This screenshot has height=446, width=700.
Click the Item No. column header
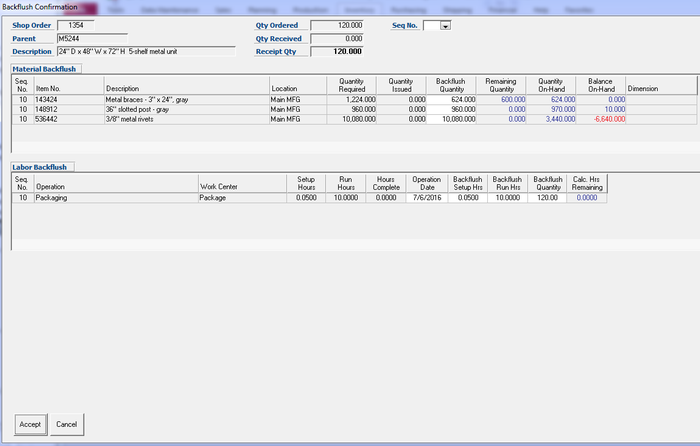pos(69,85)
